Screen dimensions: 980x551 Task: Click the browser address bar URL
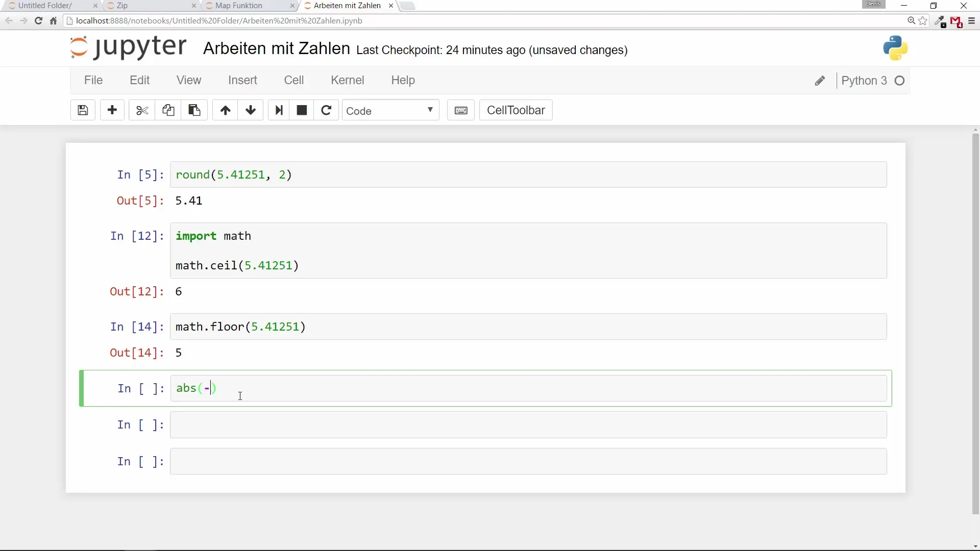coord(219,21)
